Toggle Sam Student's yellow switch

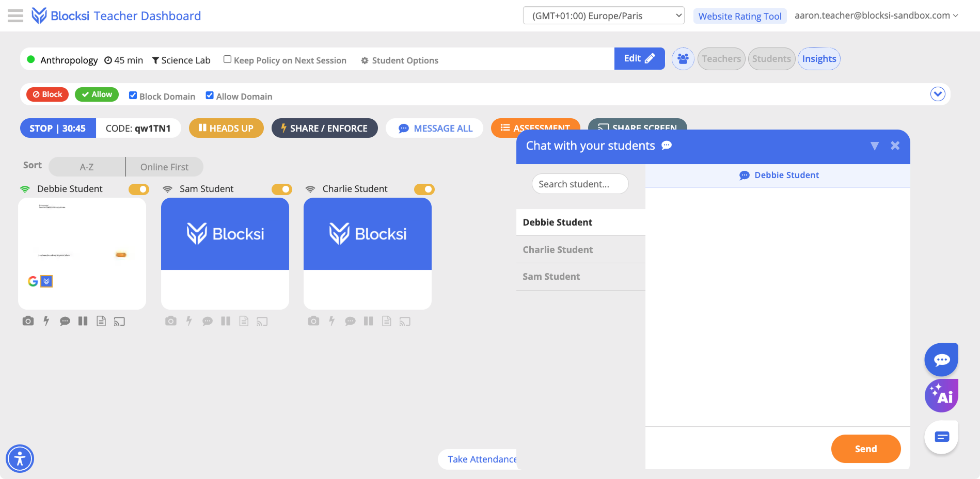coord(282,189)
